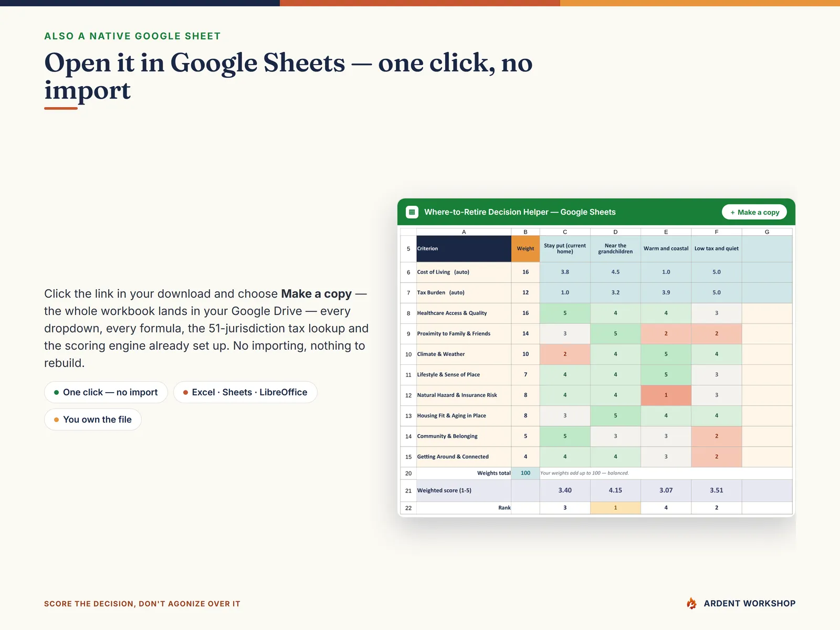The height and width of the screenshot is (630, 840).
Task: Click the Tax Burden weight cell showing 12
Action: point(526,293)
